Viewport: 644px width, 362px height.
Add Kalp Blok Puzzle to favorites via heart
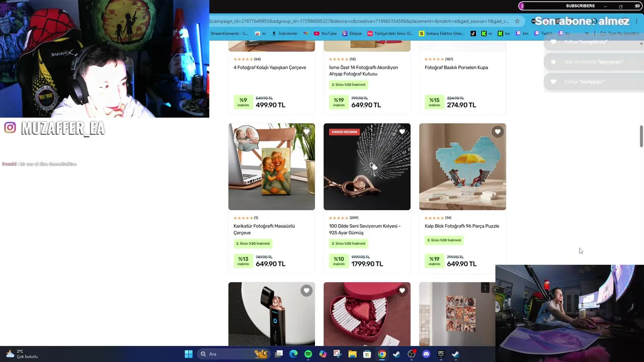(498, 132)
